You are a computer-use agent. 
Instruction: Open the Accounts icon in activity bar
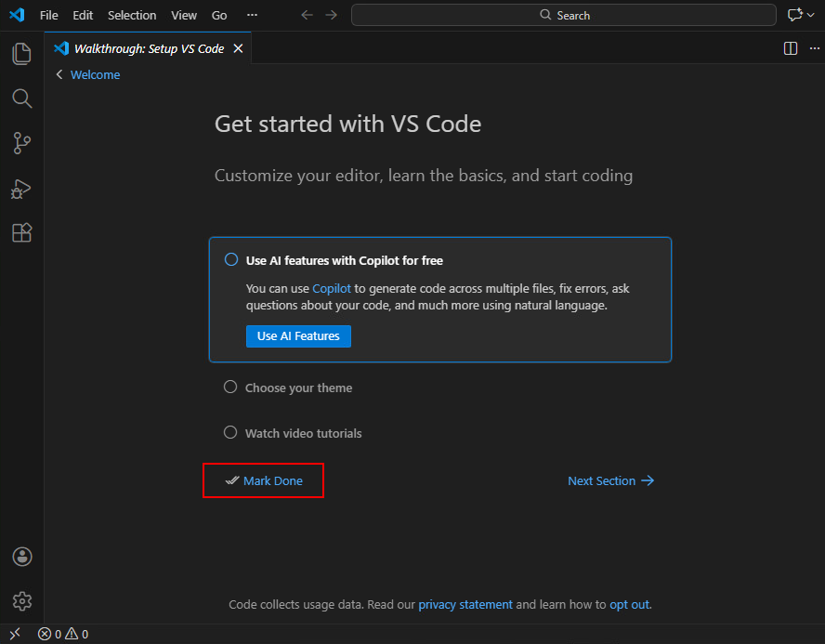pyautogui.click(x=22, y=557)
